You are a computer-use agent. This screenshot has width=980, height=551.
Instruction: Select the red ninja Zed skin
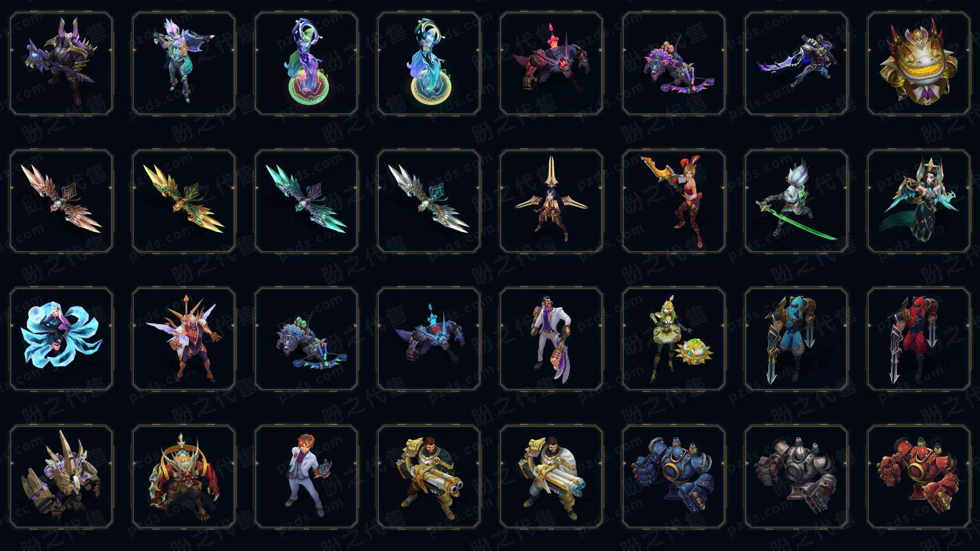pos(918,339)
